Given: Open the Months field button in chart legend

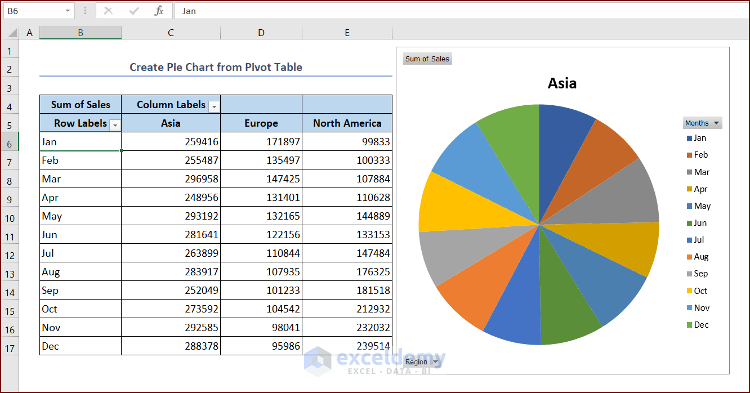Looking at the screenshot, I should [x=702, y=123].
